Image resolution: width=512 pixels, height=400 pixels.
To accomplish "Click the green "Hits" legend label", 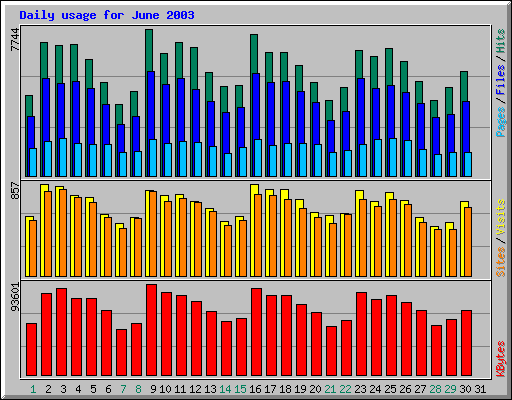I will coord(501,41).
